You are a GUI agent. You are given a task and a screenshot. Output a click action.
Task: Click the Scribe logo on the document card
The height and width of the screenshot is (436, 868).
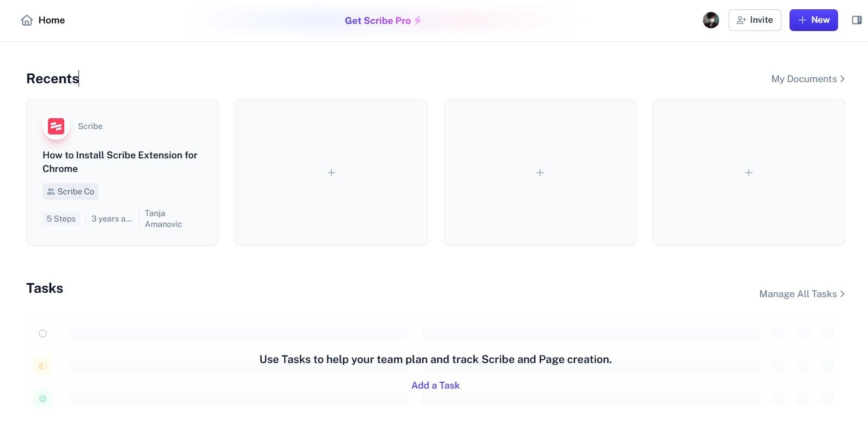click(56, 126)
